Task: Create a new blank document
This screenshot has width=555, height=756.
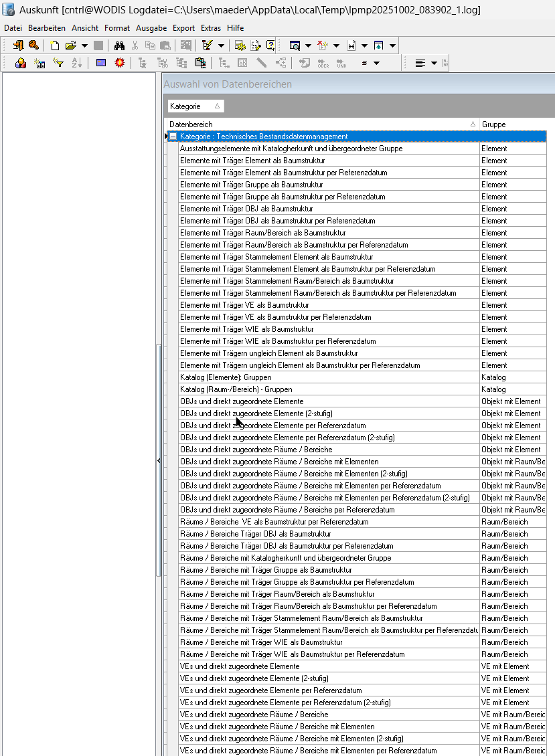Action: (56, 45)
